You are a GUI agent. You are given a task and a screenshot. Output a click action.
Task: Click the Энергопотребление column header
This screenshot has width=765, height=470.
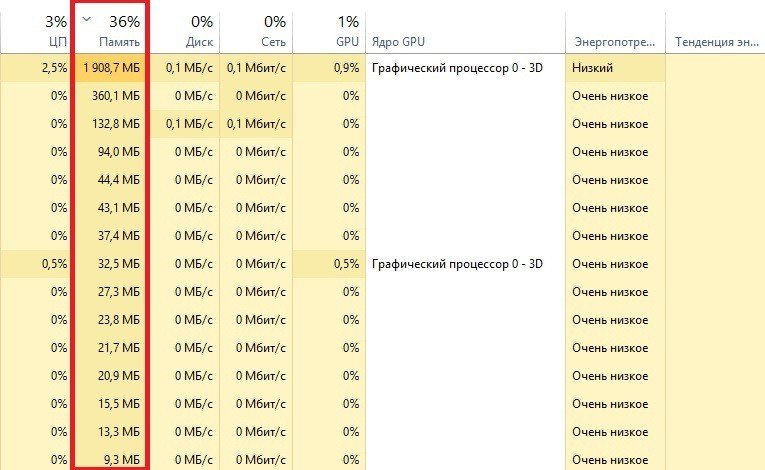615,31
